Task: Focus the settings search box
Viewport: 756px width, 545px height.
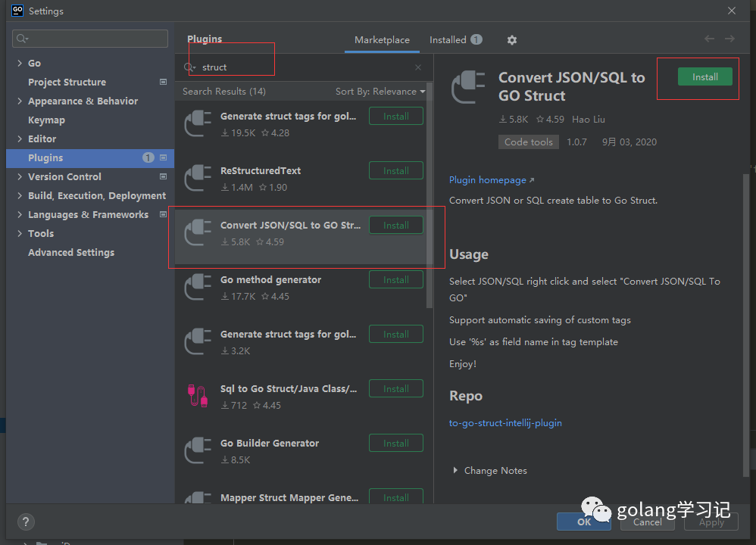Action: tap(90, 39)
